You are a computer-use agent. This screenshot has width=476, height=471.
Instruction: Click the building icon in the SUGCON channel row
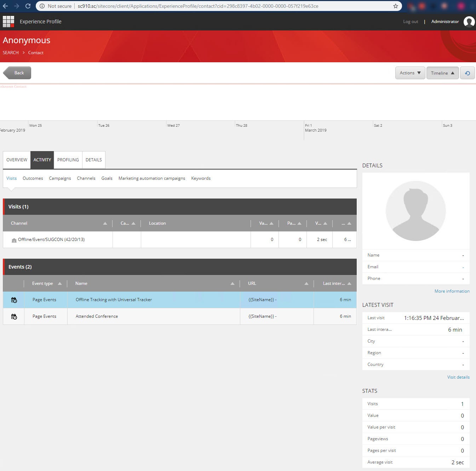point(14,240)
